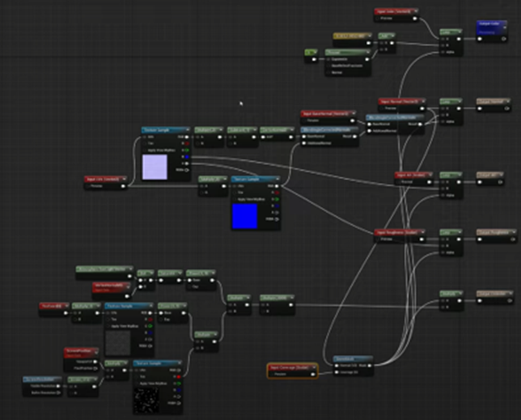Toggle Preview checkbox on Input Normal node
The width and height of the screenshot is (521, 420).
(382, 108)
